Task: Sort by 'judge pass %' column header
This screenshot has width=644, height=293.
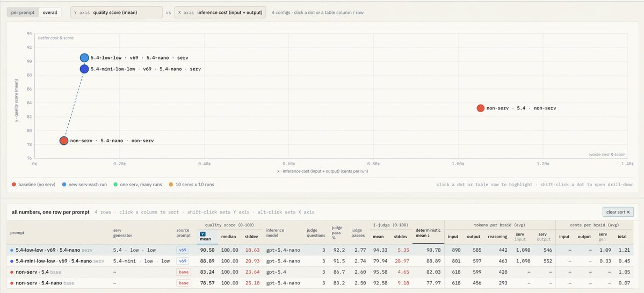Action: pyautogui.click(x=337, y=233)
